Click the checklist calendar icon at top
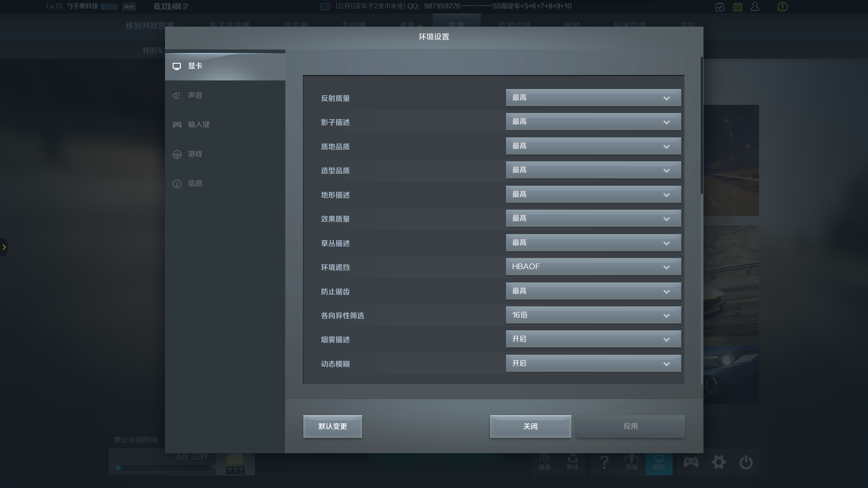 [720, 7]
